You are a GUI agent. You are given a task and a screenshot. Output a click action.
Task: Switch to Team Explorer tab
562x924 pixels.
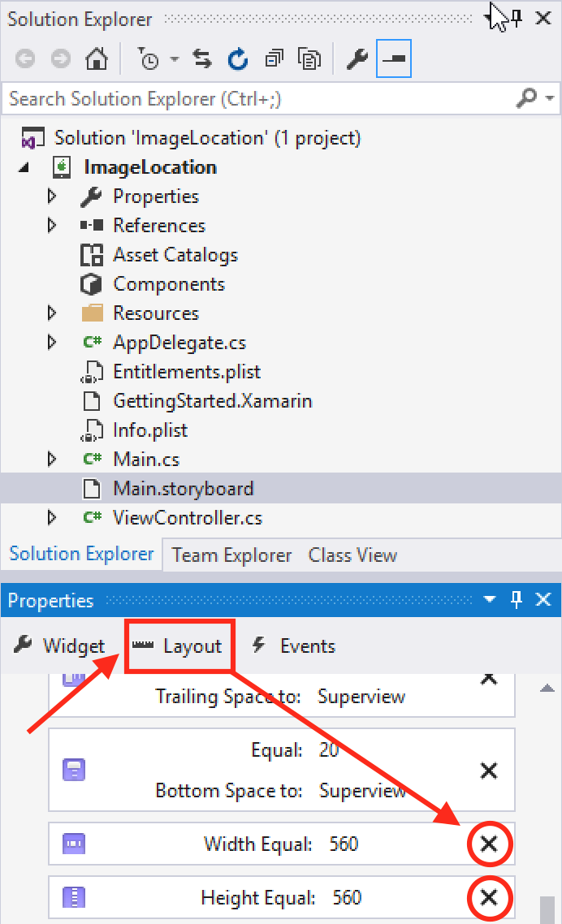pyautogui.click(x=231, y=555)
